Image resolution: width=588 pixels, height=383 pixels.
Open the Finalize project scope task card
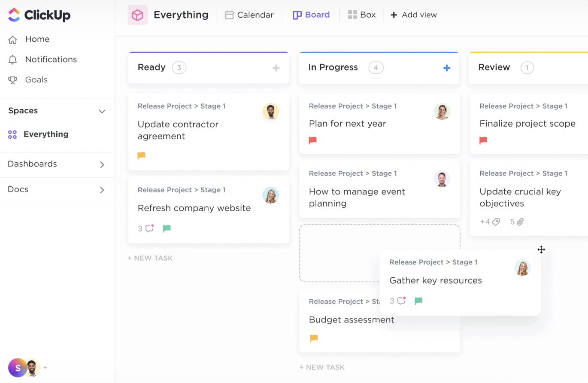pos(527,123)
